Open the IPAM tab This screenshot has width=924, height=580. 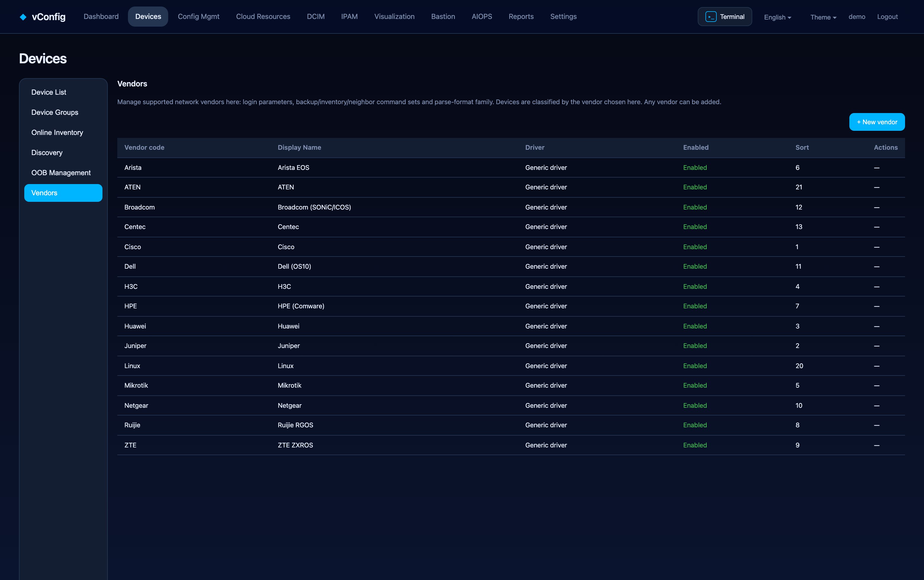349,17
